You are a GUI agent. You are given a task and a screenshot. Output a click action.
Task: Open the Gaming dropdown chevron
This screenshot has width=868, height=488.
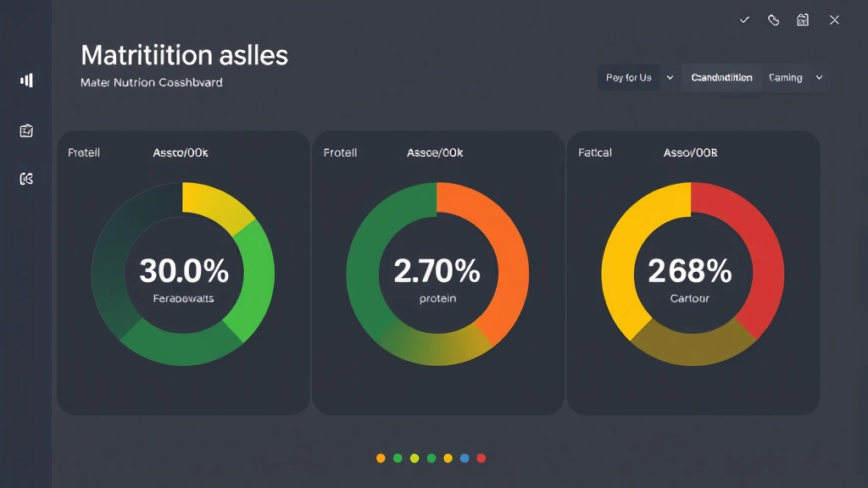(819, 77)
